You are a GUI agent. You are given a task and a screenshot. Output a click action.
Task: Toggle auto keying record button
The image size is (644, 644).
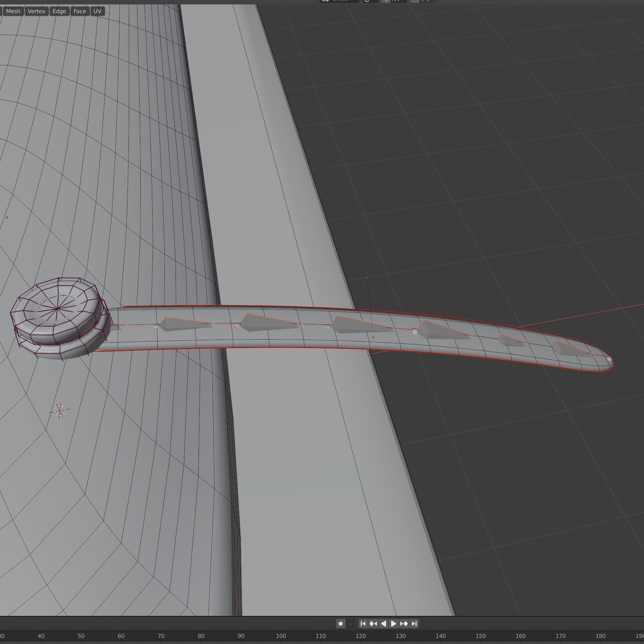[x=341, y=623]
